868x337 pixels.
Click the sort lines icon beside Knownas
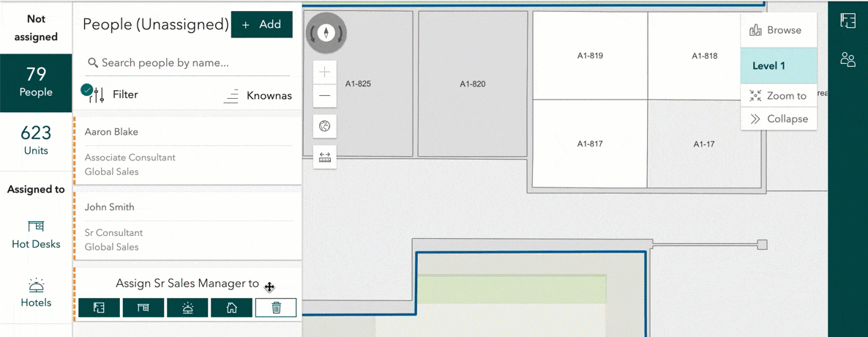pyautogui.click(x=231, y=96)
